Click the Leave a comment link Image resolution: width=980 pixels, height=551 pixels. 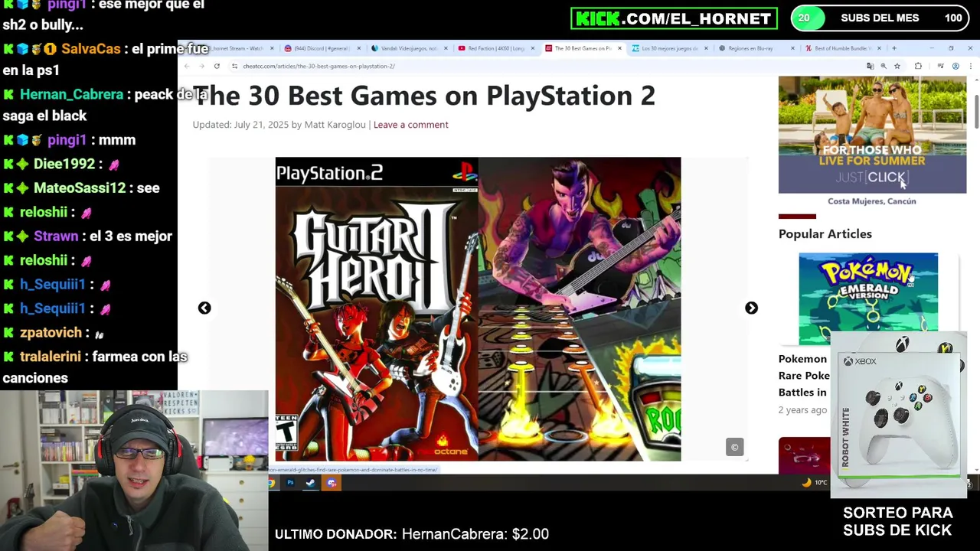(x=410, y=125)
